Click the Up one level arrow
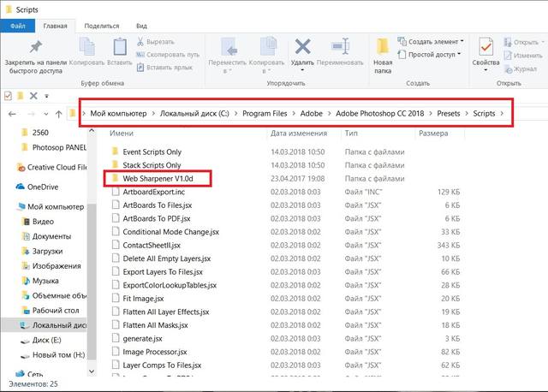548x392 pixels. coord(59,114)
